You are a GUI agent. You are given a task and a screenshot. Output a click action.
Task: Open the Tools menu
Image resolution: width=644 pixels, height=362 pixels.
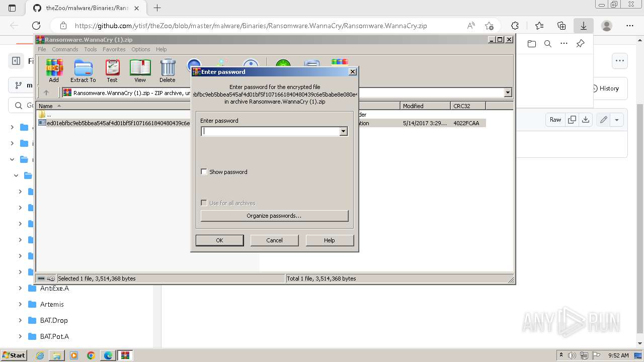pyautogui.click(x=91, y=49)
